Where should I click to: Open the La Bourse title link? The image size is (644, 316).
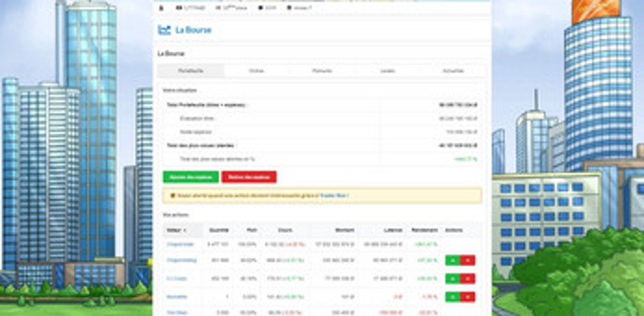coord(193,30)
